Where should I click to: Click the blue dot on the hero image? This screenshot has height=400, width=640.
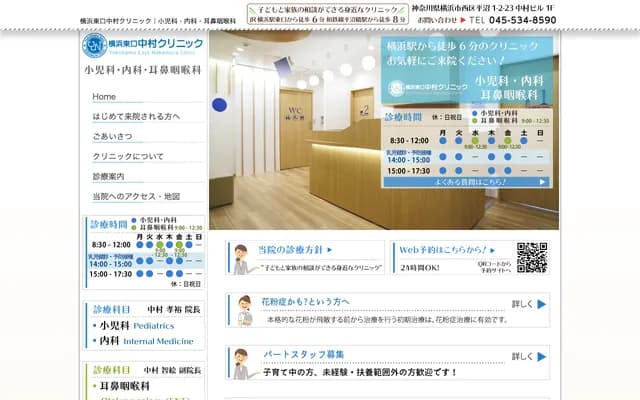(220, 105)
